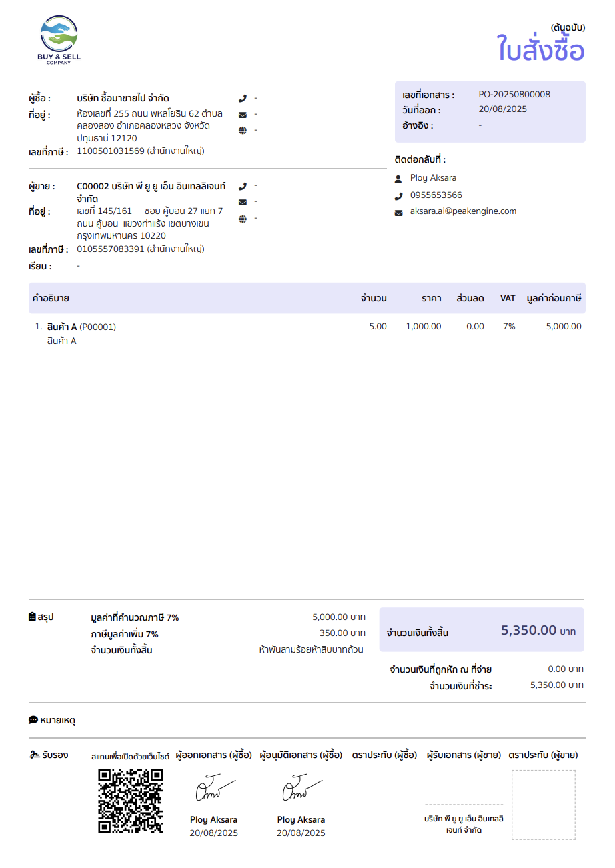Click the speech bubble icon next to หมายเหตุ
The width and height of the screenshot is (615, 868).
33,720
